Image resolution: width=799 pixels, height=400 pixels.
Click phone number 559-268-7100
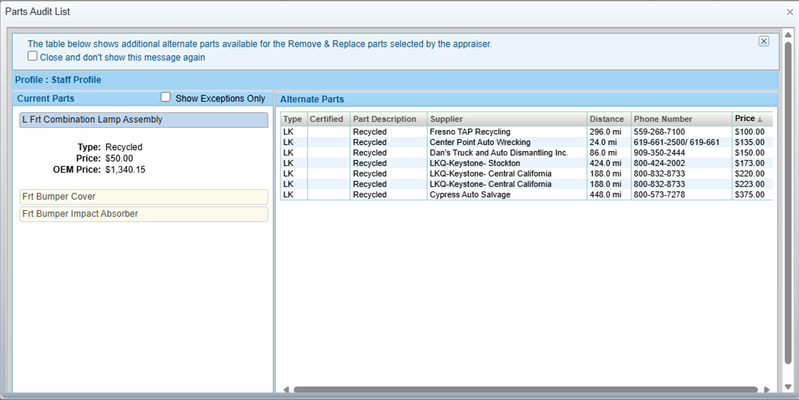(x=659, y=132)
